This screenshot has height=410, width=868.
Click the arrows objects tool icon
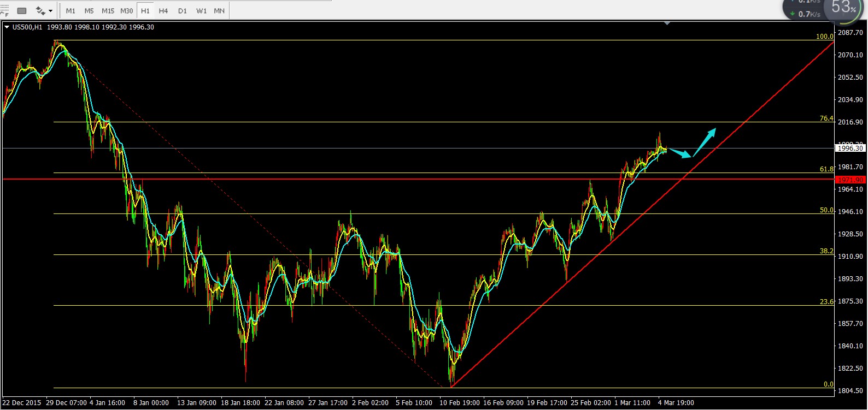[x=40, y=10]
